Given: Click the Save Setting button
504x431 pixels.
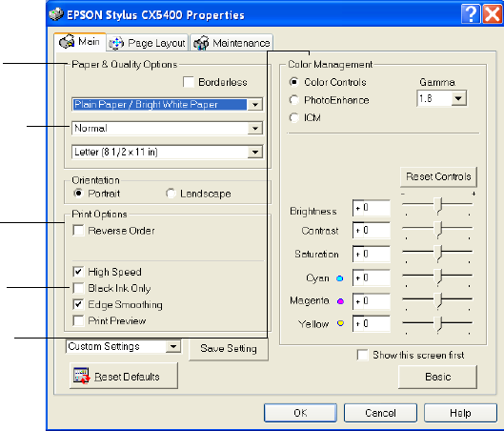Looking at the screenshot, I should pyautogui.click(x=229, y=349).
